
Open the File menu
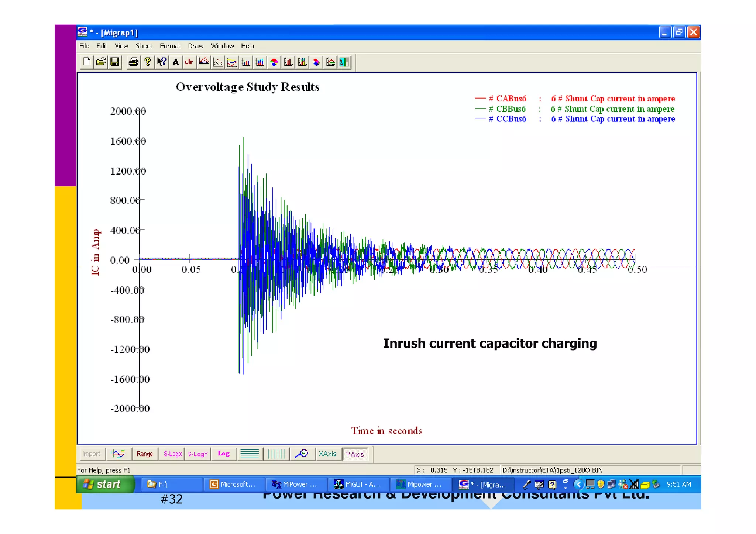[84, 46]
